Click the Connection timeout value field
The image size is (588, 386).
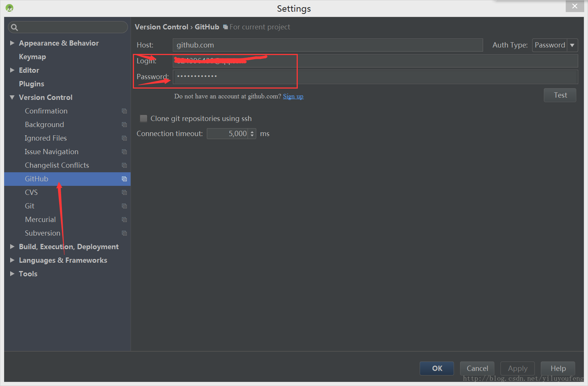tap(228, 134)
